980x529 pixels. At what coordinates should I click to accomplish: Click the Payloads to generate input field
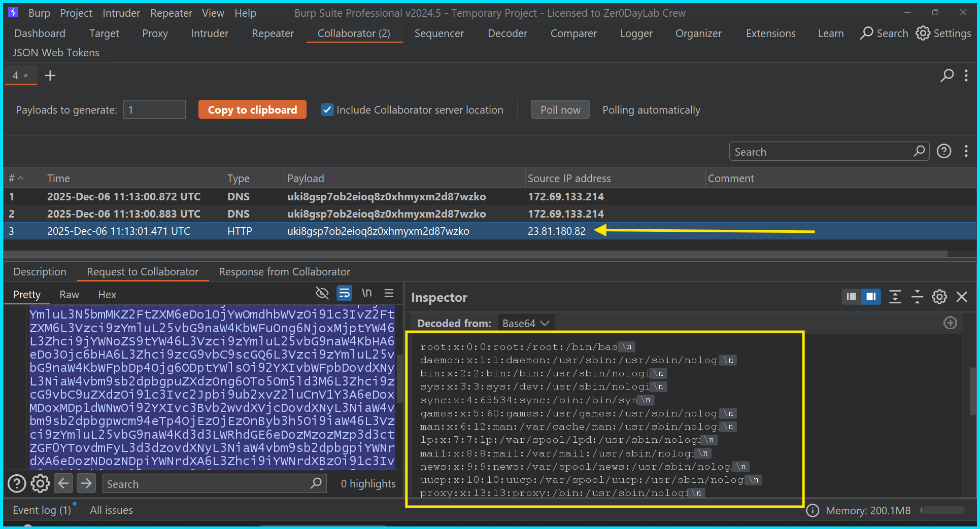point(154,110)
